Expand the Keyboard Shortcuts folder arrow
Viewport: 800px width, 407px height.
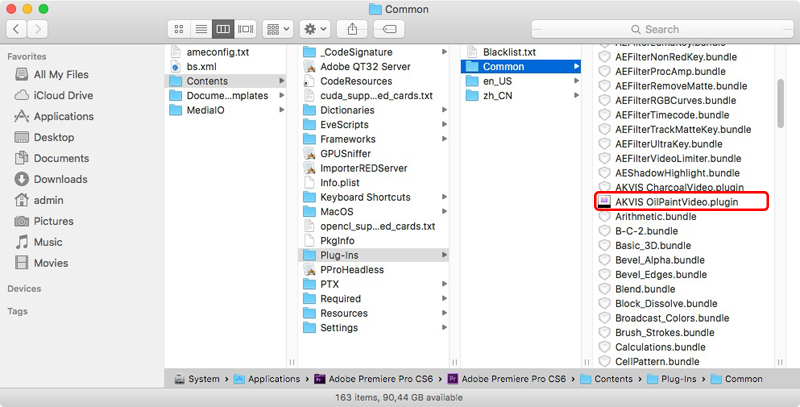point(444,197)
